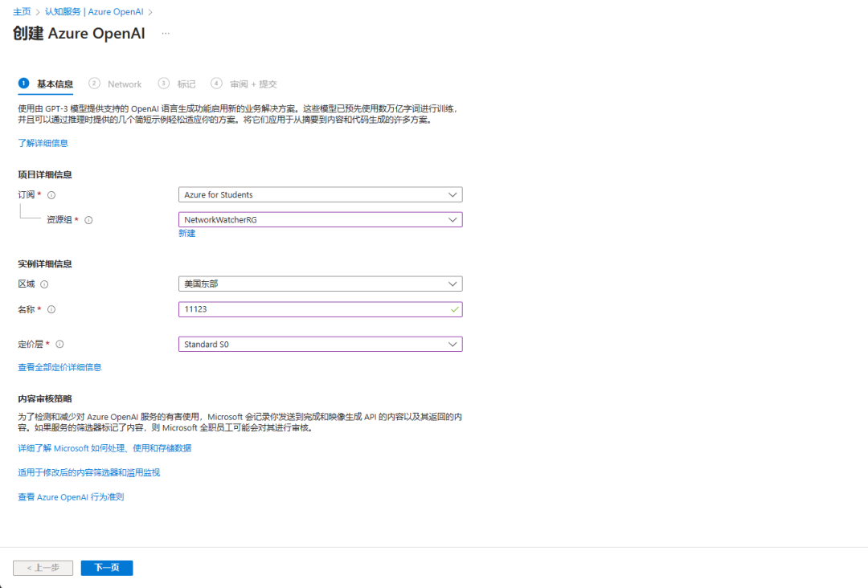Go to the 审阅 + 提交 tab
The height and width of the screenshot is (588, 868).
(x=253, y=84)
